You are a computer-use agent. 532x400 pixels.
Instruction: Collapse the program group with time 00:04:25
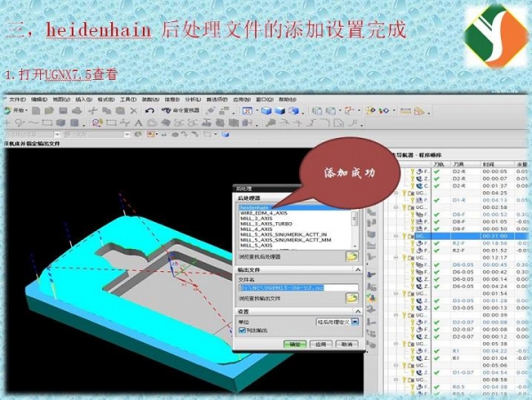[x=395, y=193]
